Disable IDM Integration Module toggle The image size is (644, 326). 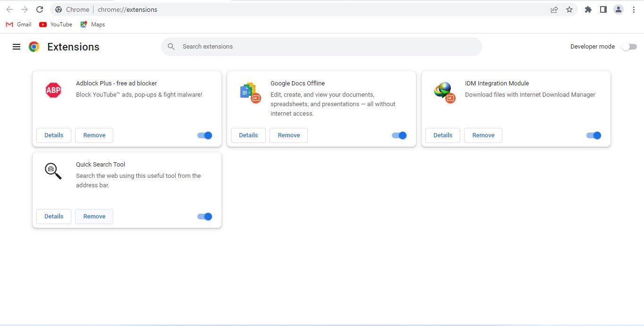click(593, 135)
